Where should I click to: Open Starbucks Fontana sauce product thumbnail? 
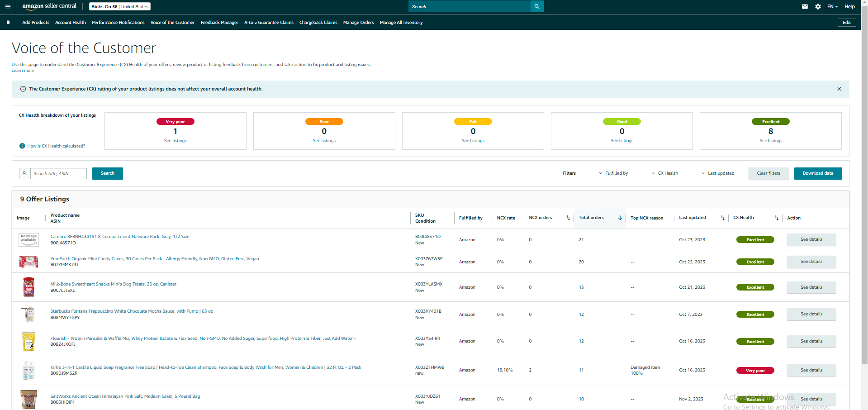(x=28, y=314)
